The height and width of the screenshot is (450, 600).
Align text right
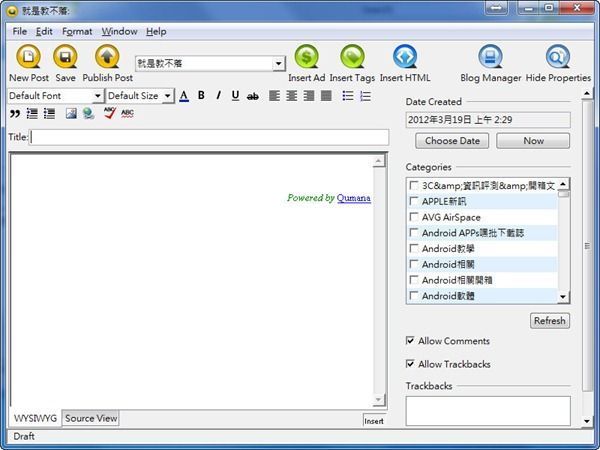pos(309,96)
